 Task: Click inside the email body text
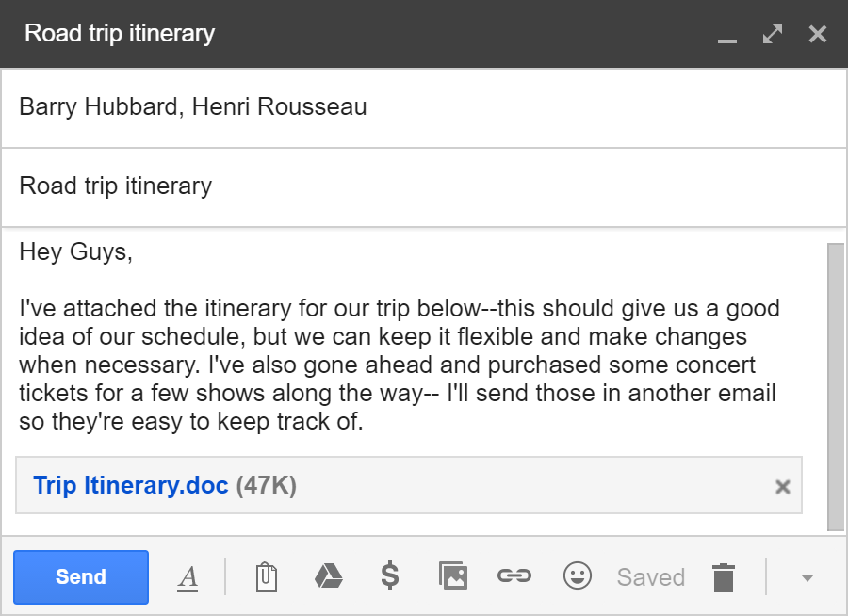396,365
